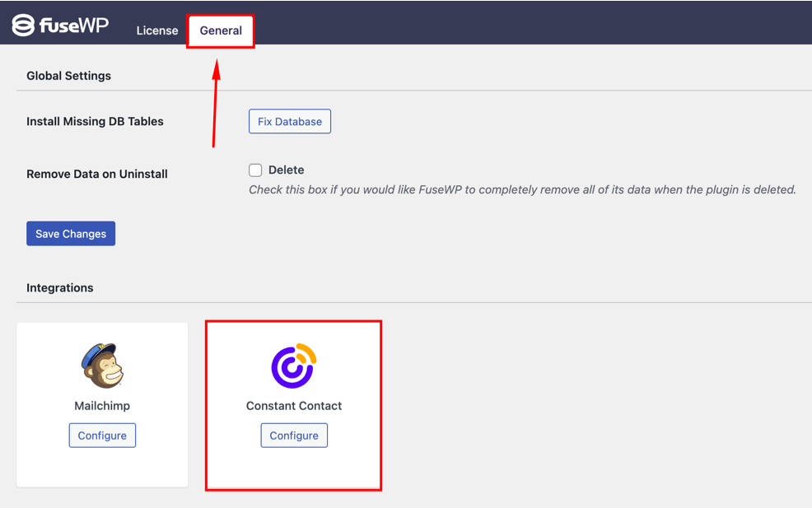Click the FuseWP logo
812x508 pixels.
[x=60, y=25]
